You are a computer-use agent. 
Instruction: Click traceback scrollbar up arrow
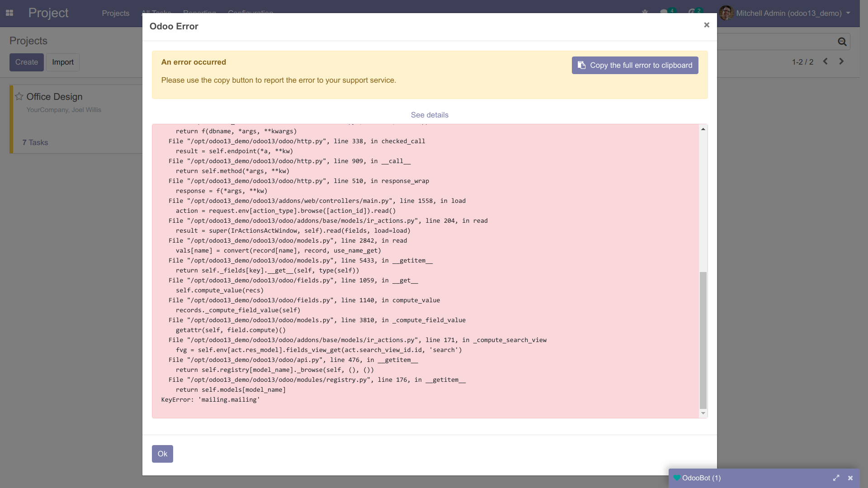click(703, 129)
